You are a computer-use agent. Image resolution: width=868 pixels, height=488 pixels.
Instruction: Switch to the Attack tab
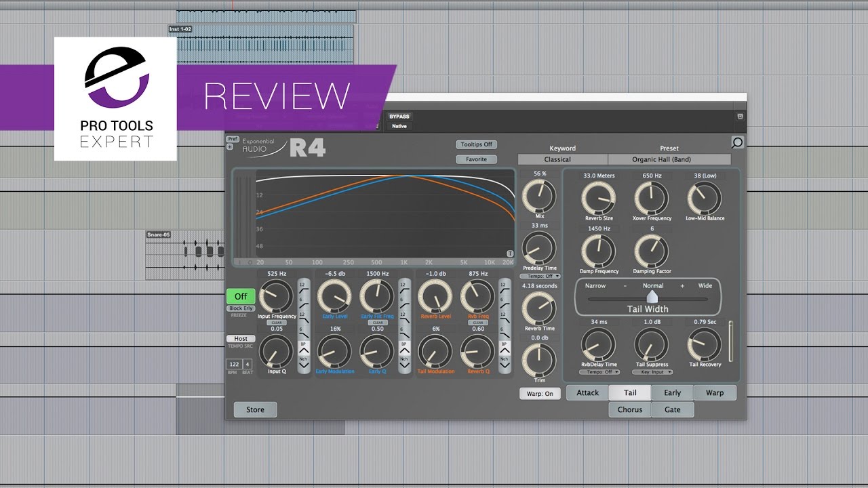click(x=587, y=392)
